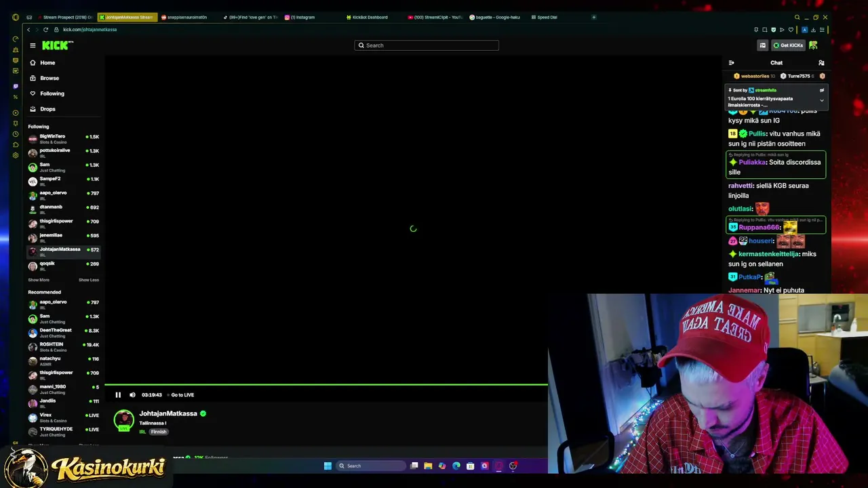The width and height of the screenshot is (868, 488).
Task: Open dtanmanb channel
Action: click(64, 209)
